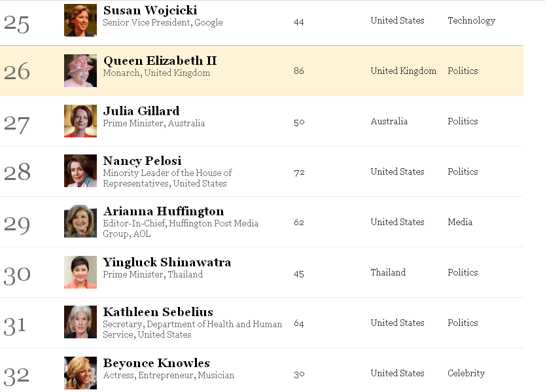Select the Celebrity category for Beyonce
Image resolution: width=545 pixels, height=392 pixels.
[x=466, y=373]
